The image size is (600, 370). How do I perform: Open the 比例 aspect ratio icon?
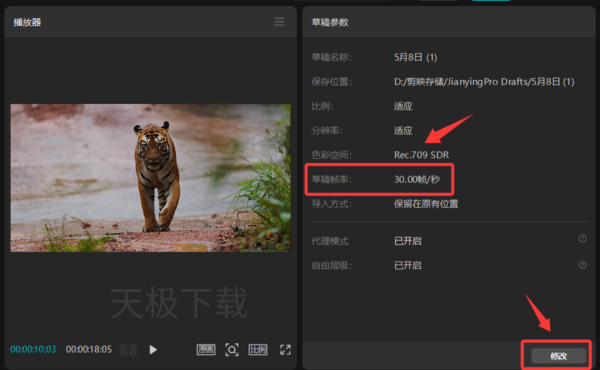pos(258,349)
